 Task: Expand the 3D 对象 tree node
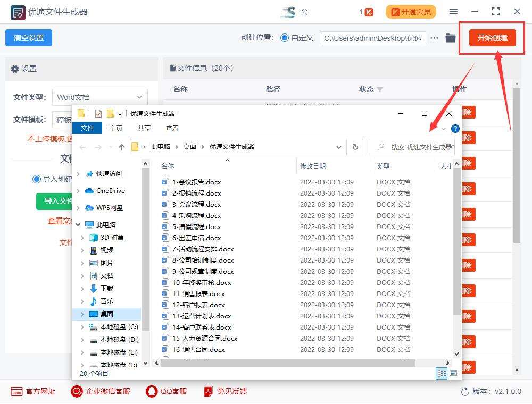82,238
